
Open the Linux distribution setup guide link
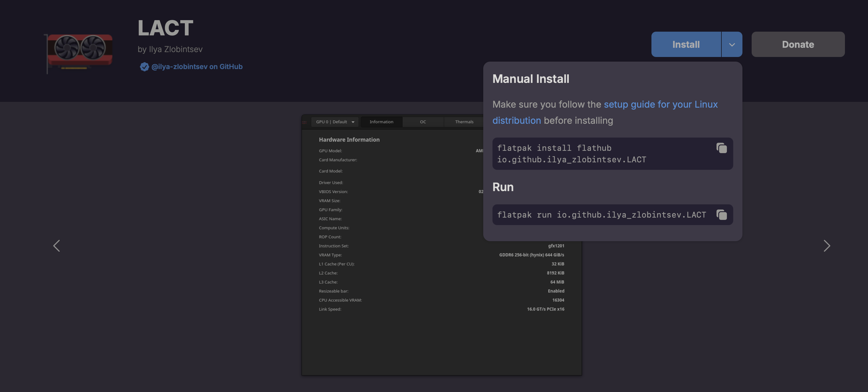coord(660,104)
